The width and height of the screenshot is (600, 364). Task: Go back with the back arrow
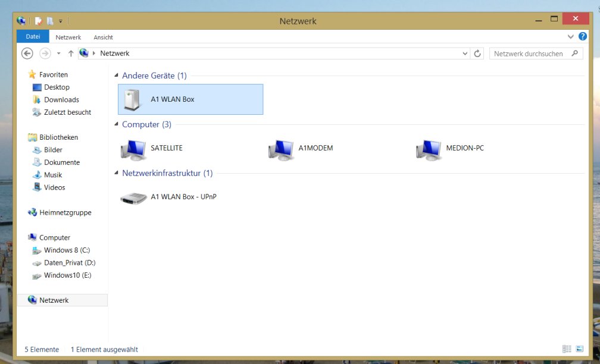(x=27, y=54)
